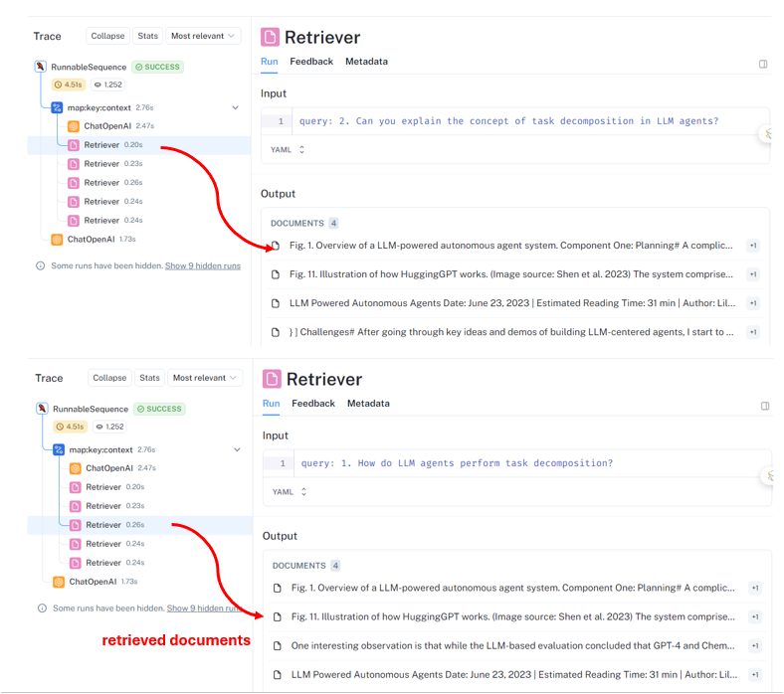
Task: Click the 'How do LLM agents perform' query input
Action: point(457,463)
